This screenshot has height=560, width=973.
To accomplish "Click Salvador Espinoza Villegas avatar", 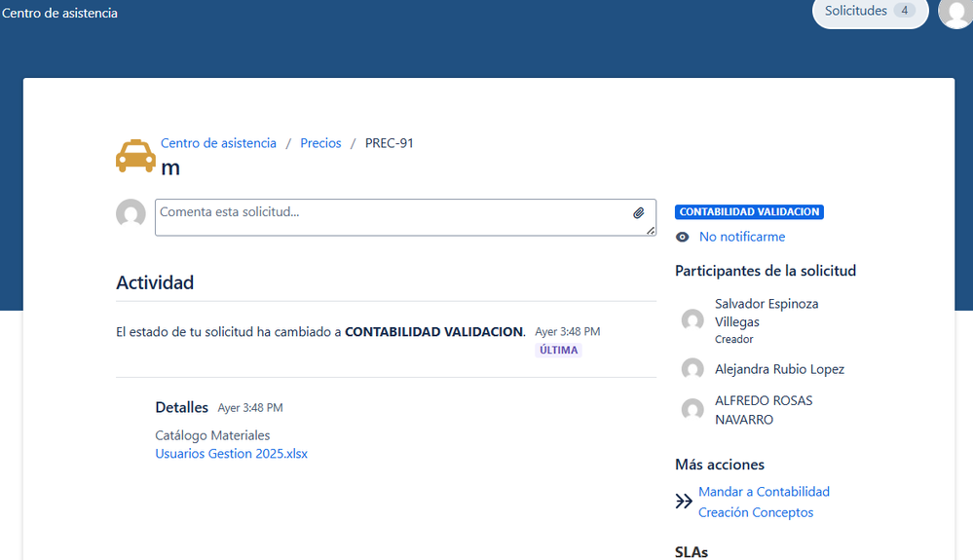I will click(692, 320).
